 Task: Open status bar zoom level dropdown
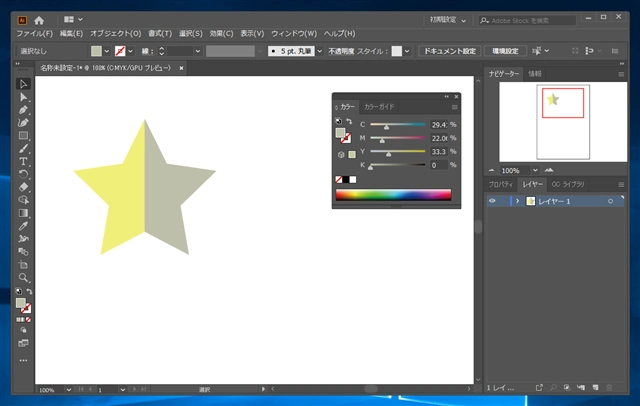pos(69,390)
